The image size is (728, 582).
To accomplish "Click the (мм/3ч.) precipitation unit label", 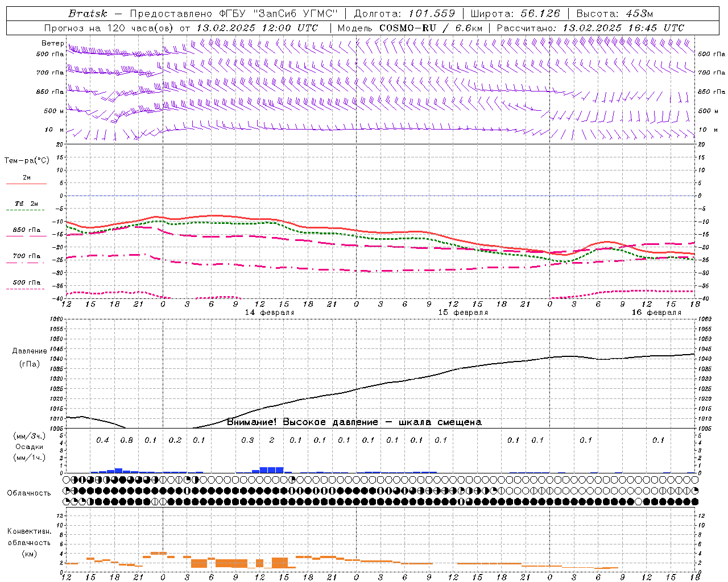I will 30,436.
